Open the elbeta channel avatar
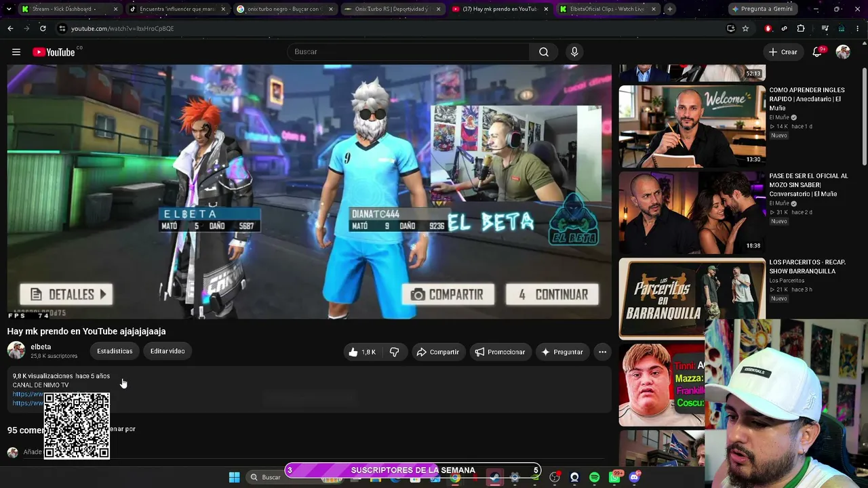The image size is (868, 488). tap(16, 350)
